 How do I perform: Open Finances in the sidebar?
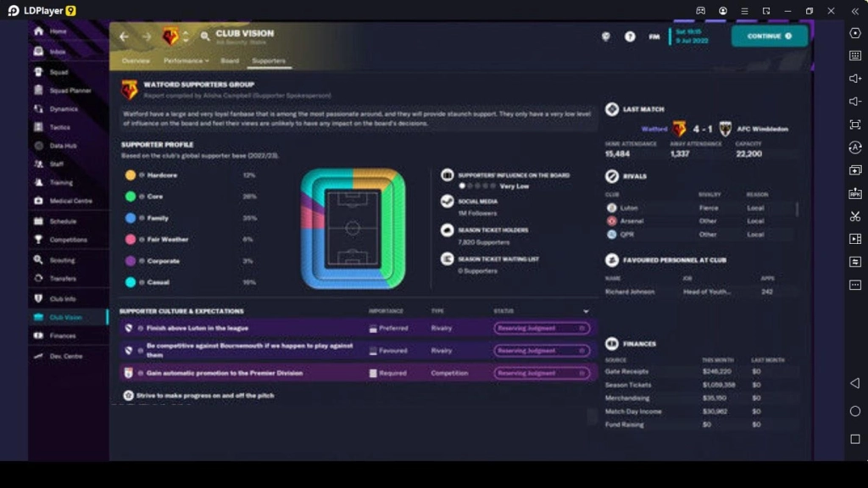tap(63, 335)
